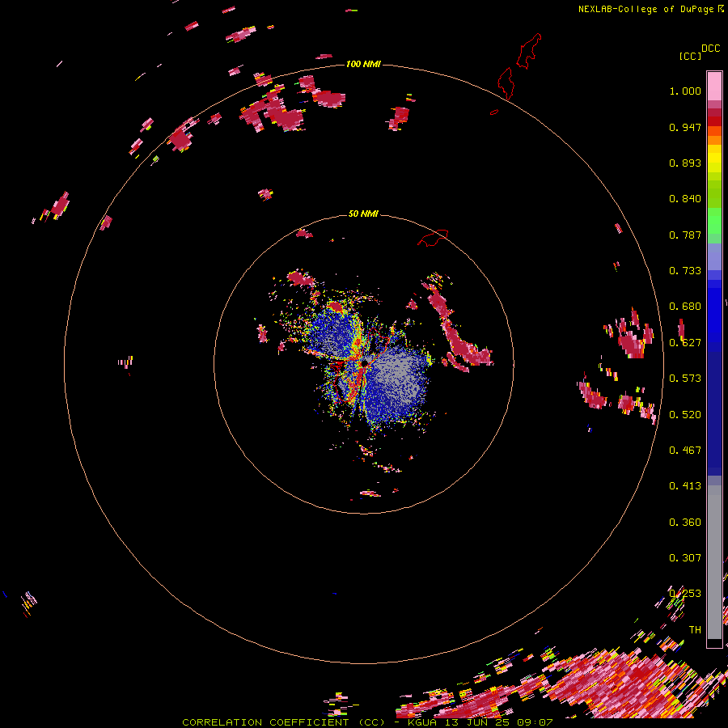Screen dimensions: 728x728
Task: Click the NEXLAB-College of DuPage title text
Action: coord(650,9)
